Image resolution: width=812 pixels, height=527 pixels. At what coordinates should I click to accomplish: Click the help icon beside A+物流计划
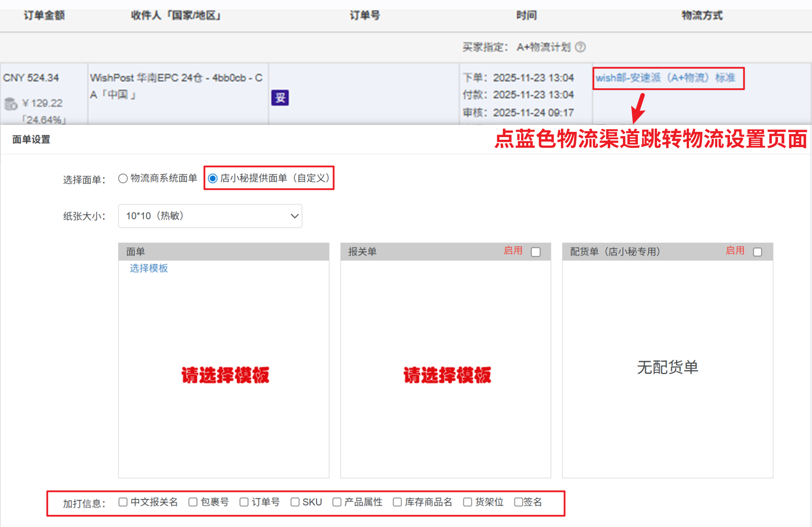pyautogui.click(x=580, y=47)
